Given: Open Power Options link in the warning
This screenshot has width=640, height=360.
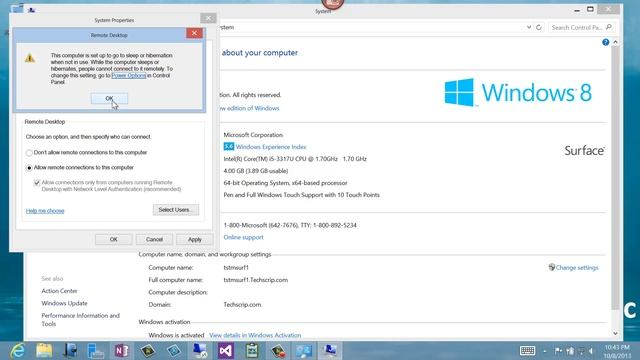Looking at the screenshot, I should pos(129,76).
